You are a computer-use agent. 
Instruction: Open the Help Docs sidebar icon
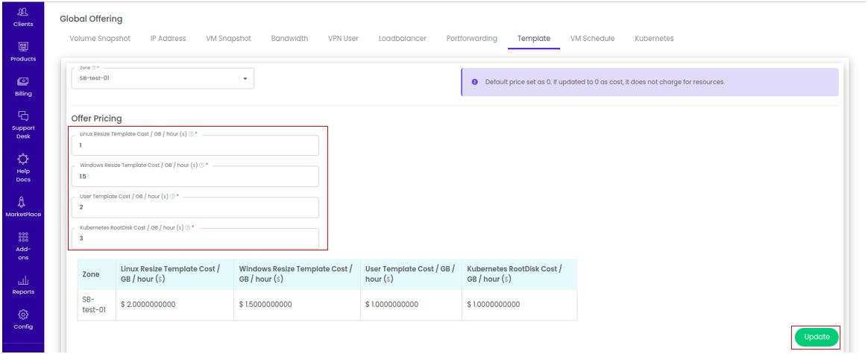(x=22, y=159)
